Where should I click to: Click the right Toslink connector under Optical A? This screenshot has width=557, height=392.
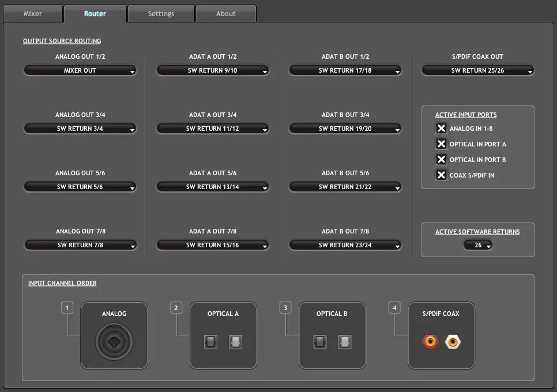229,341
